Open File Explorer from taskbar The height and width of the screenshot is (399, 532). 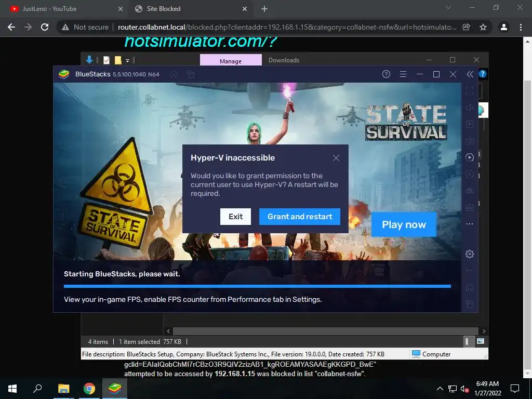point(63,388)
